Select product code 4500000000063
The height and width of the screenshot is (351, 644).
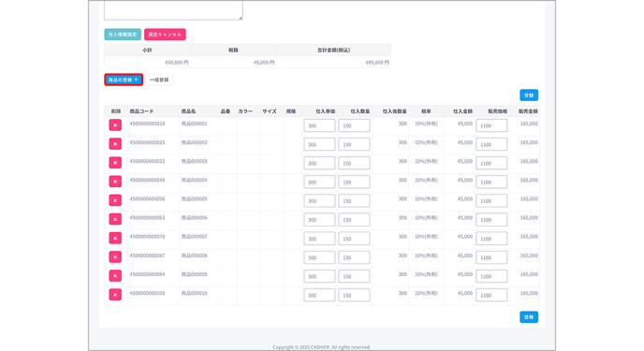coord(147,218)
